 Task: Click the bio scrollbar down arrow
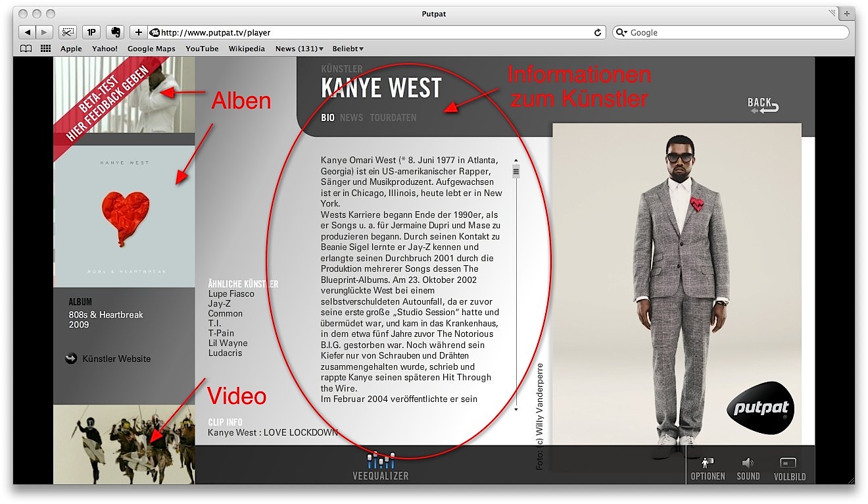516,409
